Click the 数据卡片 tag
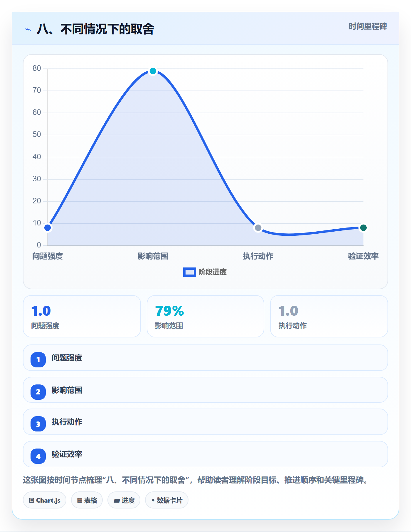 click(167, 500)
